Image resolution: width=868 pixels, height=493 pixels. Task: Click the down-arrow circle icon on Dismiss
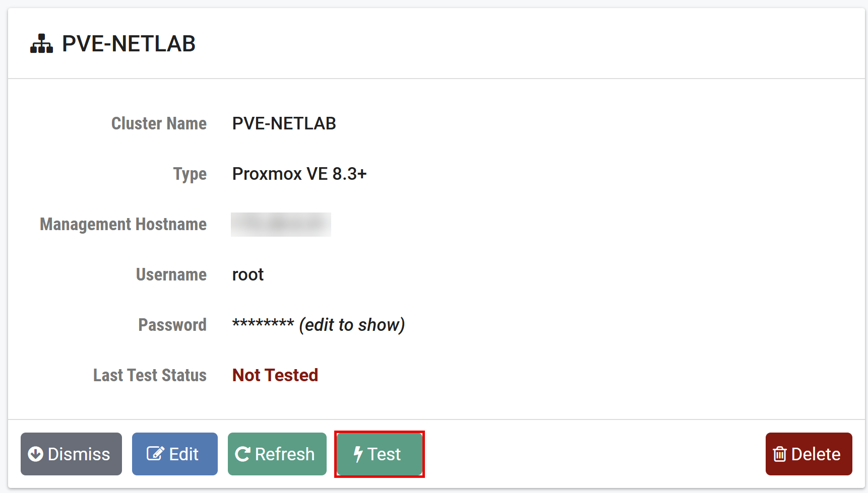(35, 454)
